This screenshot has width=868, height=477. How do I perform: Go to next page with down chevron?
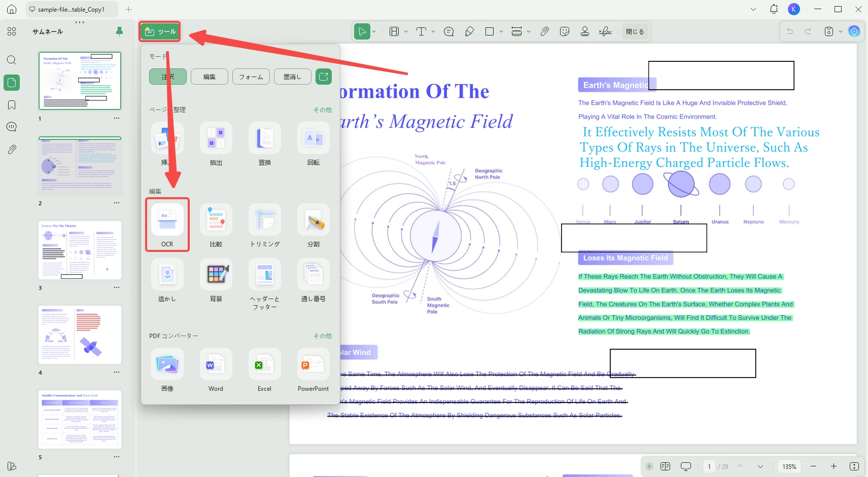click(x=760, y=466)
